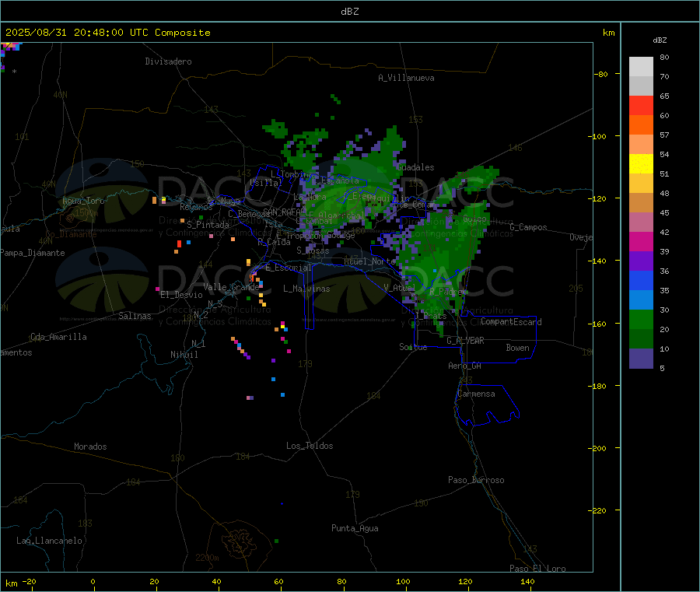Click the 'Soitue' place label
700x592 pixels.
point(413,347)
